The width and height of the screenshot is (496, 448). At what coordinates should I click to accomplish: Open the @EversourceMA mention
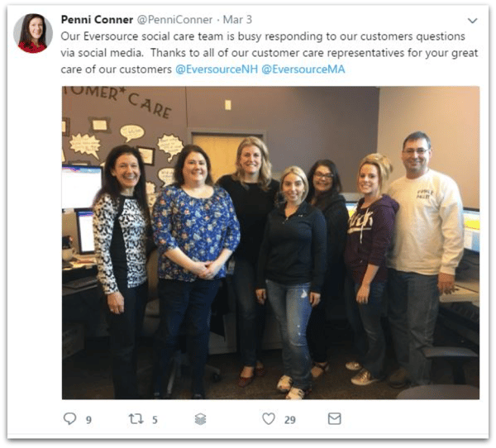(x=303, y=69)
